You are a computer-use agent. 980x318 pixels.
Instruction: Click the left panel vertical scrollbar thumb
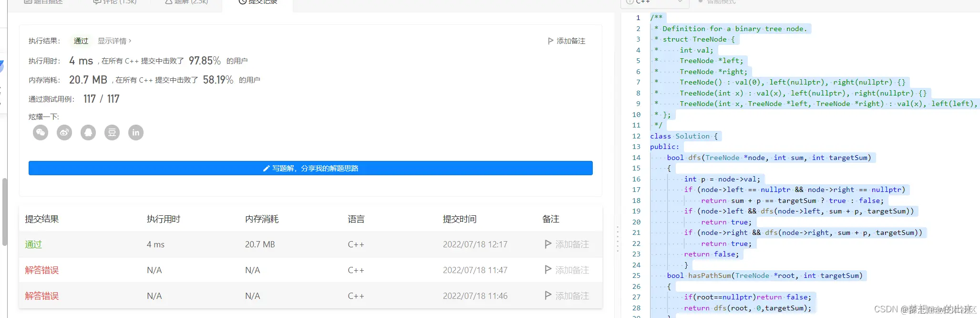pyautogui.click(x=5, y=212)
